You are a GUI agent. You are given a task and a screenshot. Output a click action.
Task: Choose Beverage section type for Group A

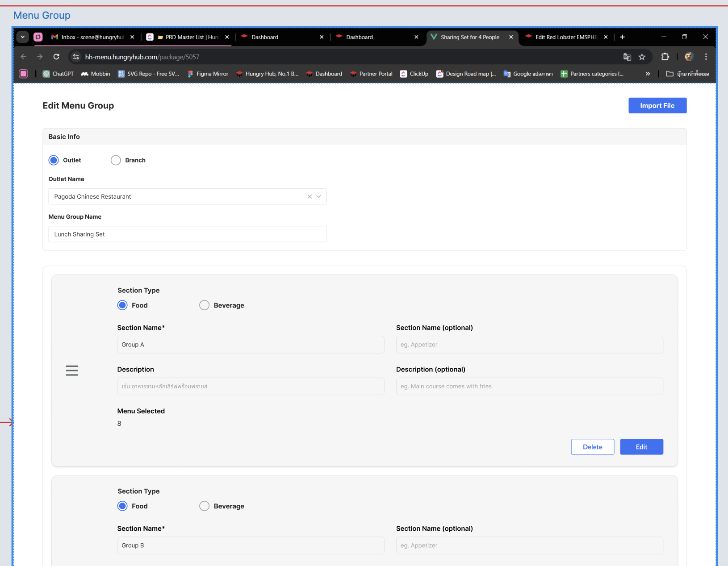coord(204,305)
